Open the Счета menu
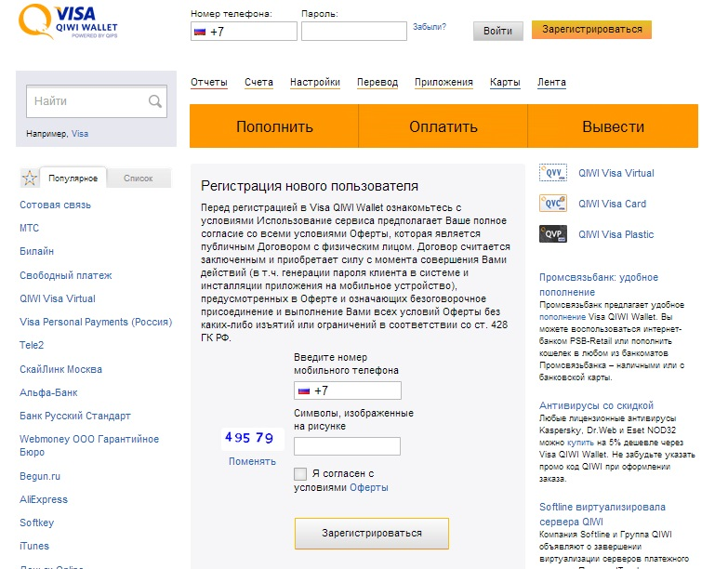Viewport: 728px width, 569px height. click(x=258, y=82)
